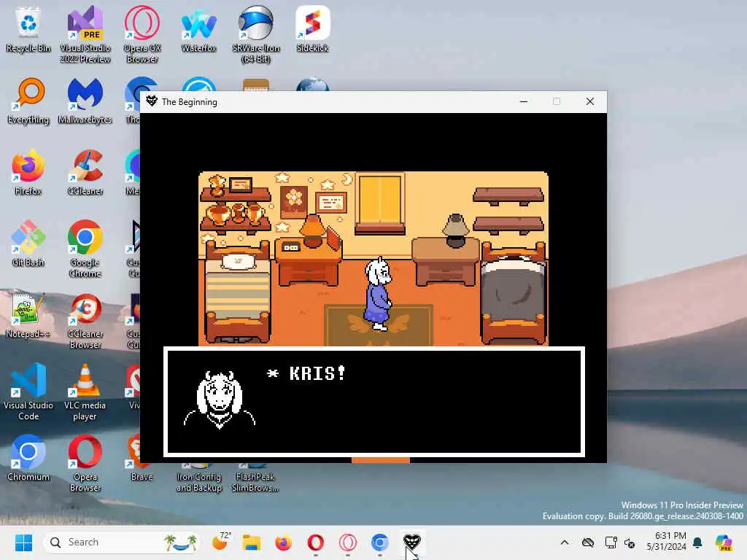Image resolution: width=747 pixels, height=560 pixels.
Task: Open Iron Config and Backup shortcut
Action: click(198, 478)
